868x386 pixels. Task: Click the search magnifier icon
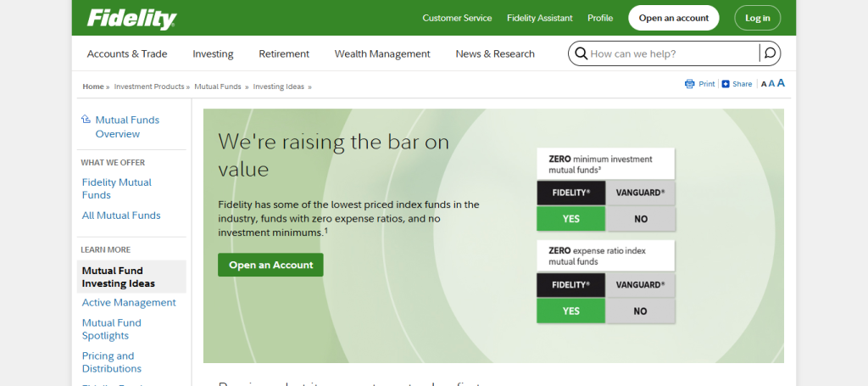tap(581, 53)
